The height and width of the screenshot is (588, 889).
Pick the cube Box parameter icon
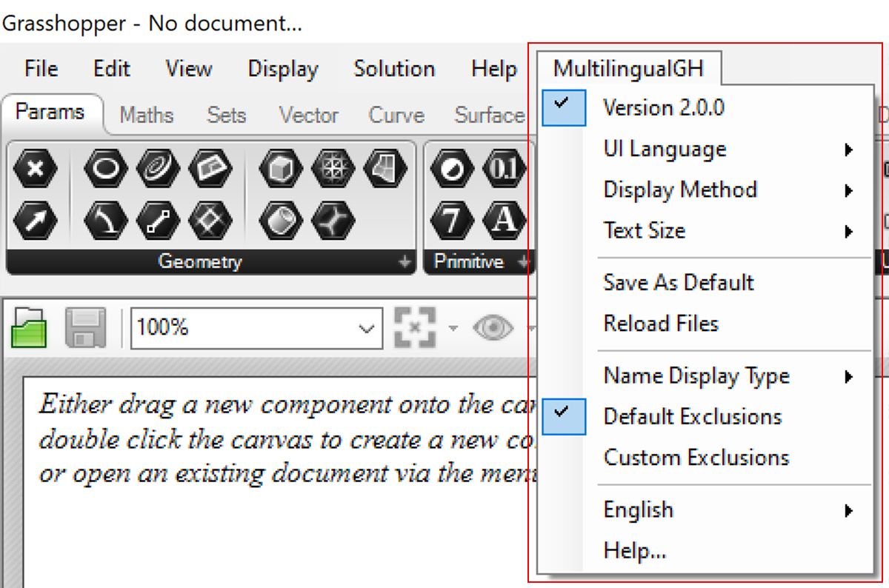click(281, 167)
